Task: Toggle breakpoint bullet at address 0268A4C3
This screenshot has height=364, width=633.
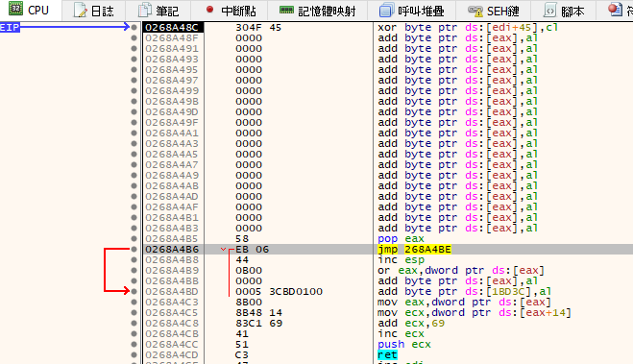Action: click(x=134, y=302)
